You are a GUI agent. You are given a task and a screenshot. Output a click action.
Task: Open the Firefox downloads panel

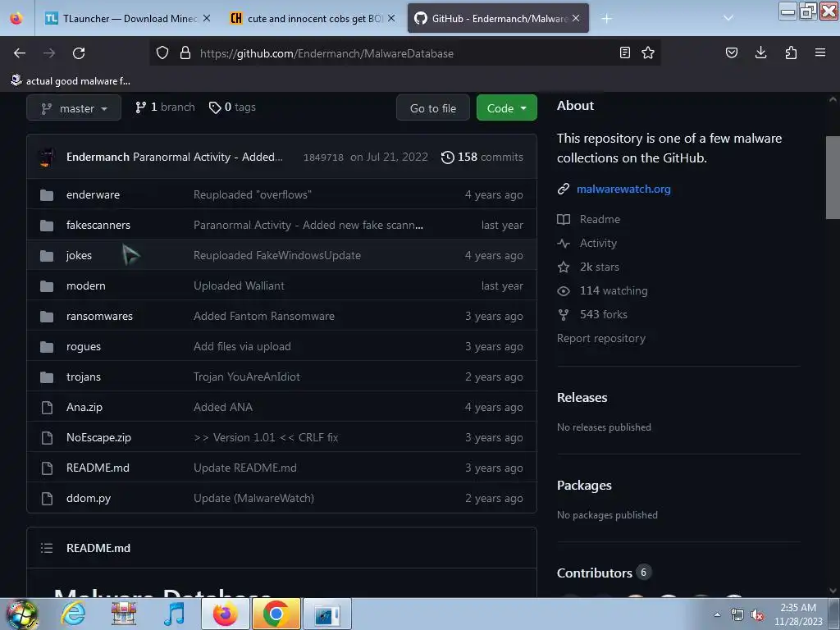click(x=760, y=52)
